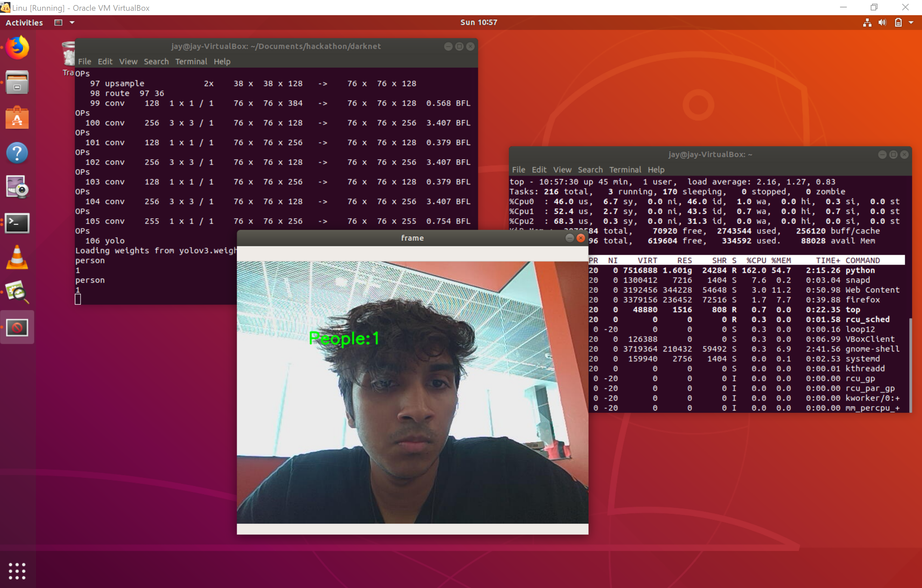Image resolution: width=922 pixels, height=588 pixels.
Task: Launch VLC media player from dock
Action: [17, 258]
